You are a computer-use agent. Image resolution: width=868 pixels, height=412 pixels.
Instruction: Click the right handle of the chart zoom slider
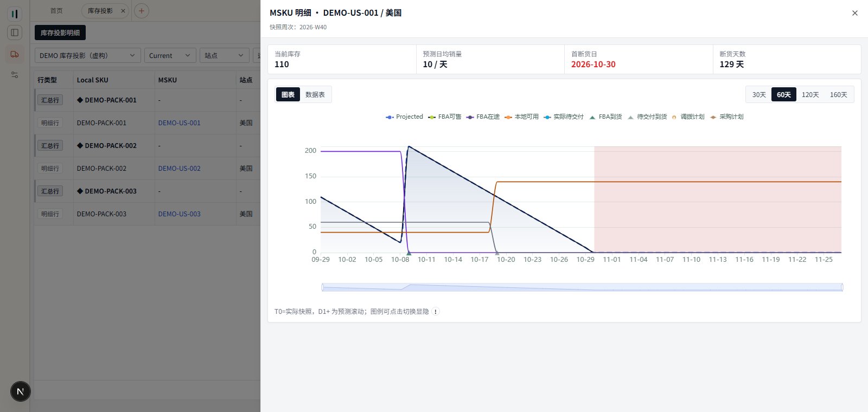(x=843, y=287)
